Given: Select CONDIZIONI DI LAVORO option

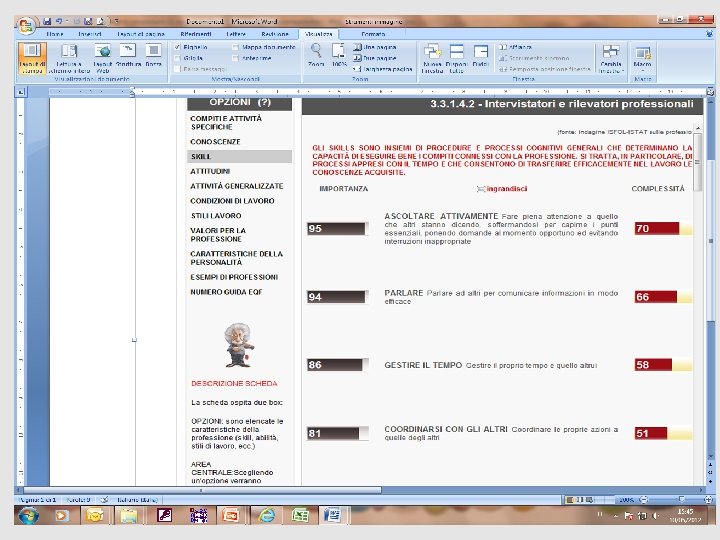Looking at the screenshot, I should (x=232, y=201).
